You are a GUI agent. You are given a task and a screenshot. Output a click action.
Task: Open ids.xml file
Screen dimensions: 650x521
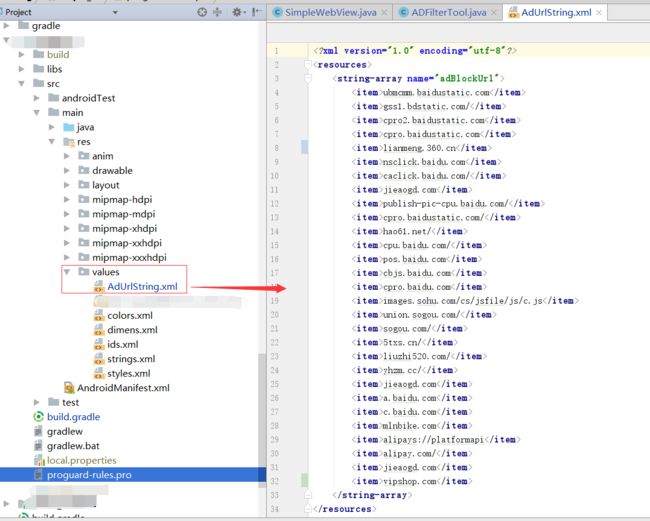(x=123, y=344)
